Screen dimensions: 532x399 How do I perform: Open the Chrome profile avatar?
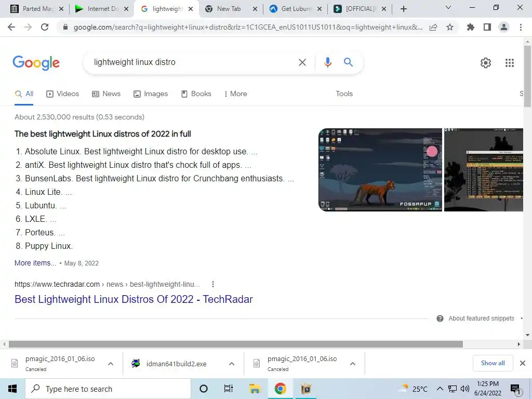click(504, 27)
